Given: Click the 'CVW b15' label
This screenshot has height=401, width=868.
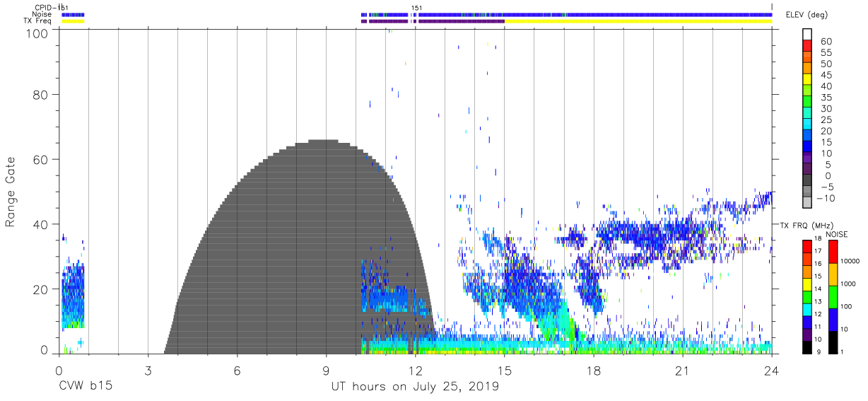Looking at the screenshot, I should (x=85, y=386).
